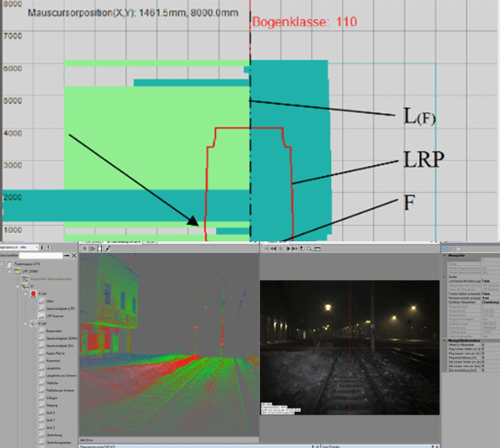Clear the Streckenfilter with the X icon
Viewport: 500px width, 448px height.
coord(76,255)
